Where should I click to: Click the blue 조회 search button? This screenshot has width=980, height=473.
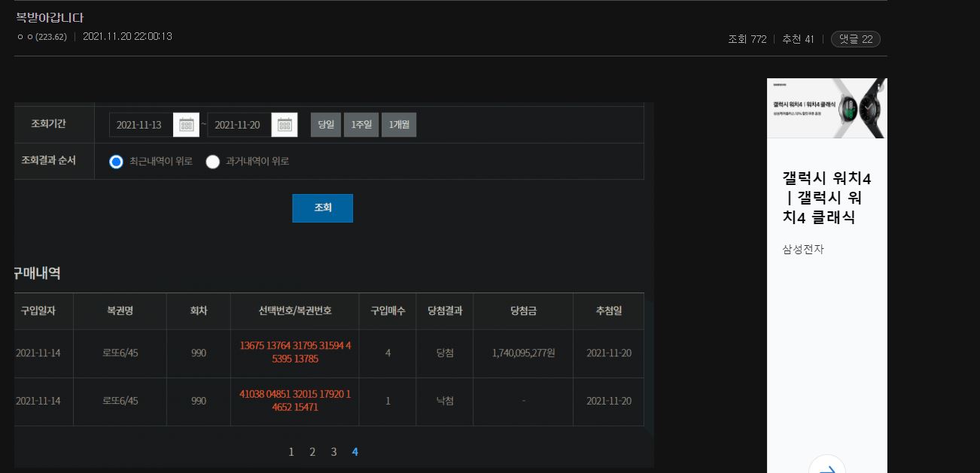322,208
